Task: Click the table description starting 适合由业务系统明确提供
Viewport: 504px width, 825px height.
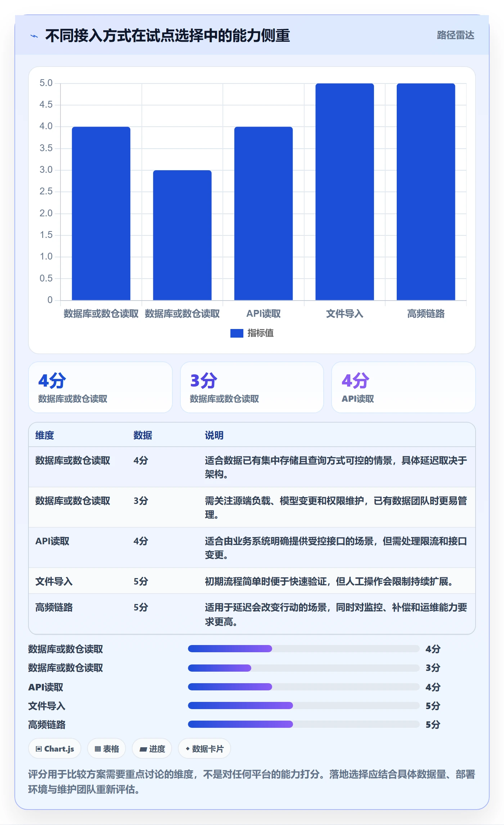Action: pyautogui.click(x=336, y=548)
